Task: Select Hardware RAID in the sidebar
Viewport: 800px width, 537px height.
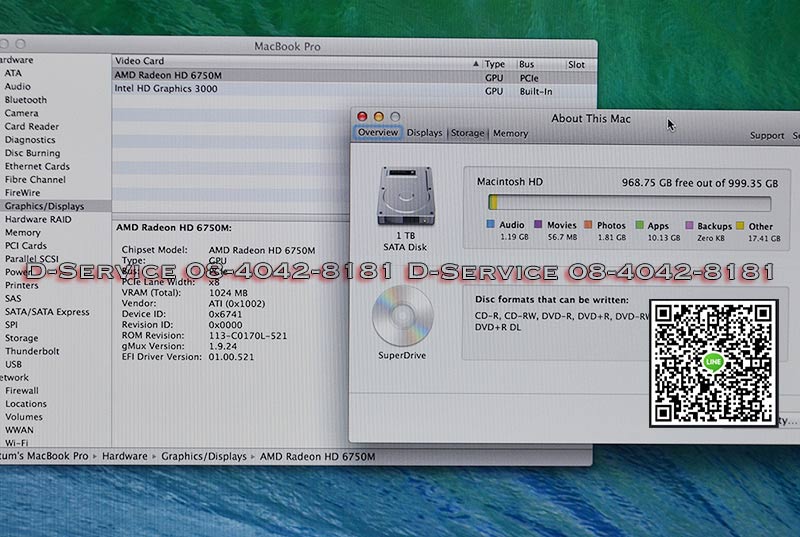Action: (38, 219)
